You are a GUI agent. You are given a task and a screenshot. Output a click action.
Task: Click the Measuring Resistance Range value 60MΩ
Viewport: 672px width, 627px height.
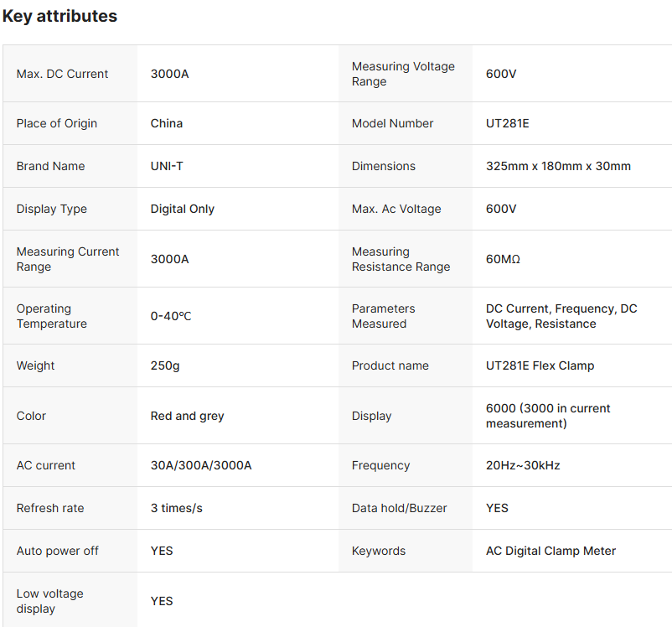tap(503, 259)
